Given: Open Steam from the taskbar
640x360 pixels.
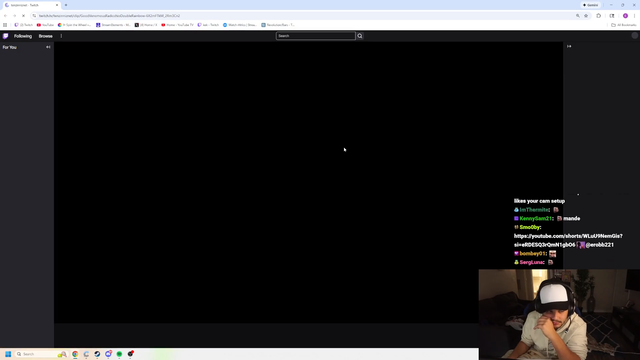Looking at the screenshot, I should pyautogui.click(x=97, y=354).
